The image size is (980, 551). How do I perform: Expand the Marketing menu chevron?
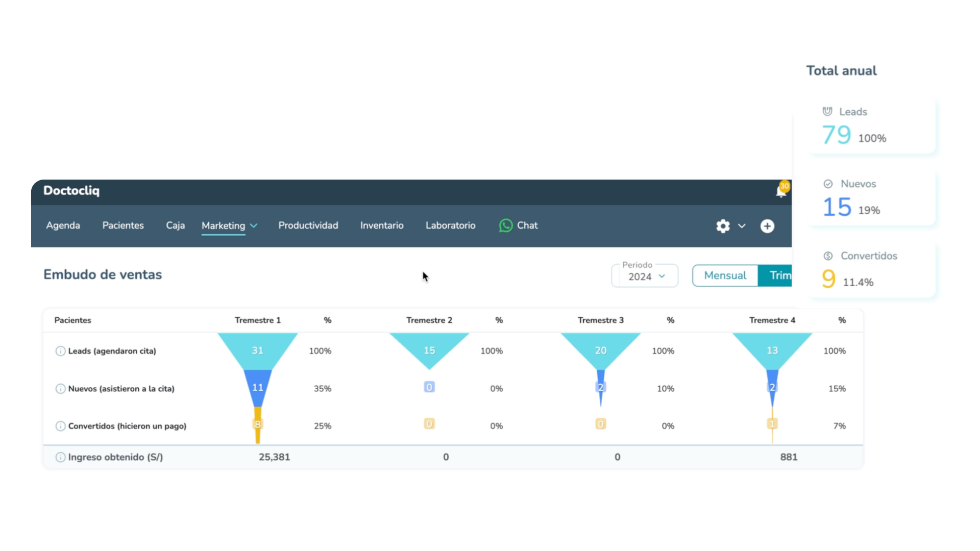pos(254,226)
